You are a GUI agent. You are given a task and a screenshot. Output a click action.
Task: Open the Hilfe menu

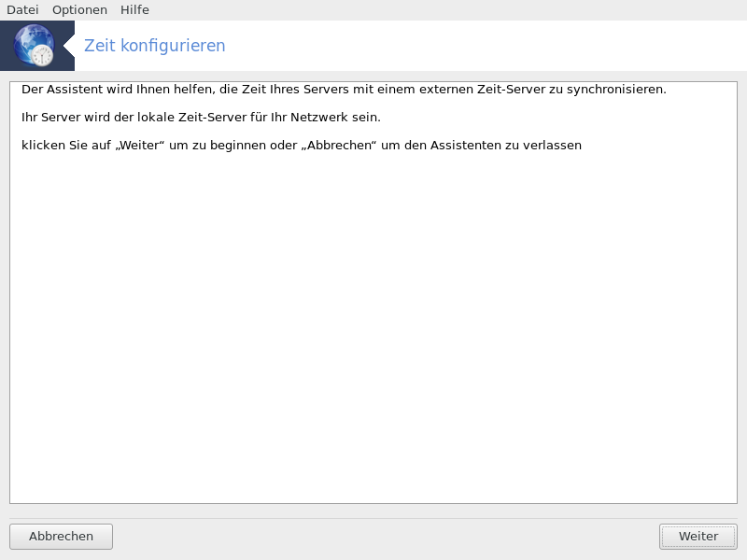pyautogui.click(x=134, y=10)
